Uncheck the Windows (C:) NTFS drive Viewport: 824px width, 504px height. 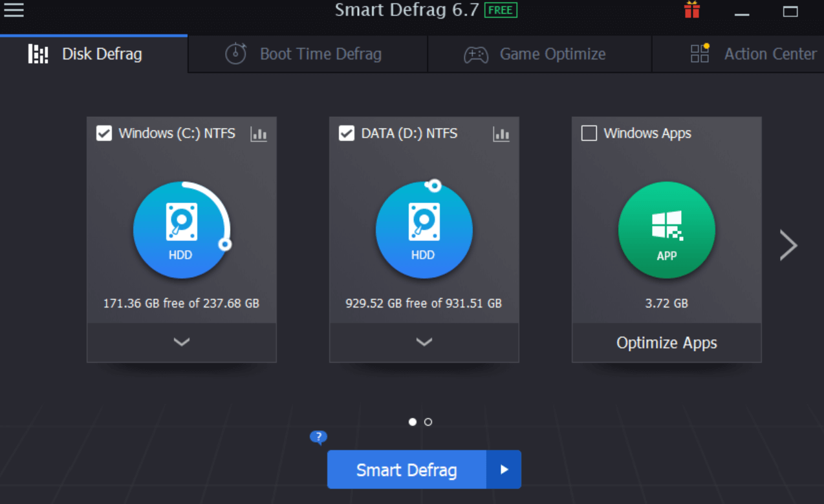pos(104,133)
